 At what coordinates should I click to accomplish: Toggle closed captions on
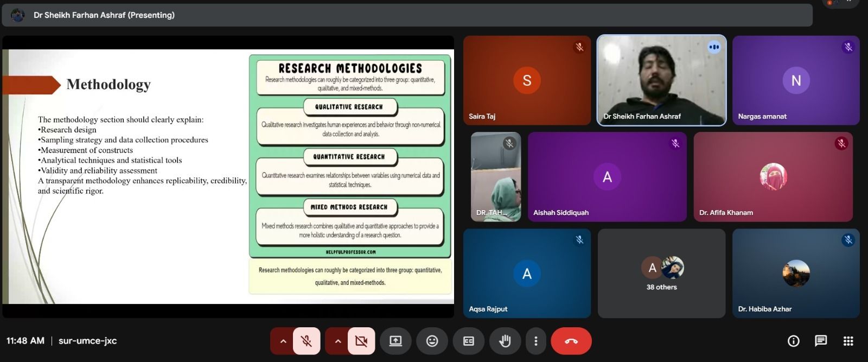(468, 341)
